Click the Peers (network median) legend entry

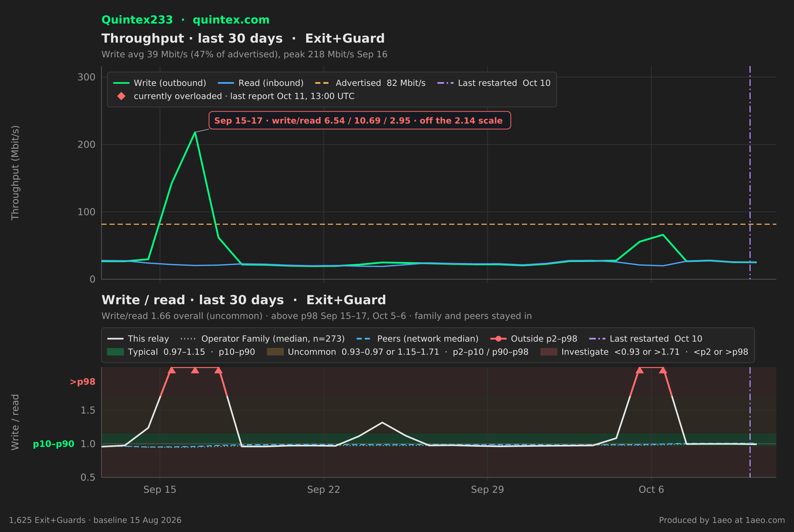pos(418,339)
